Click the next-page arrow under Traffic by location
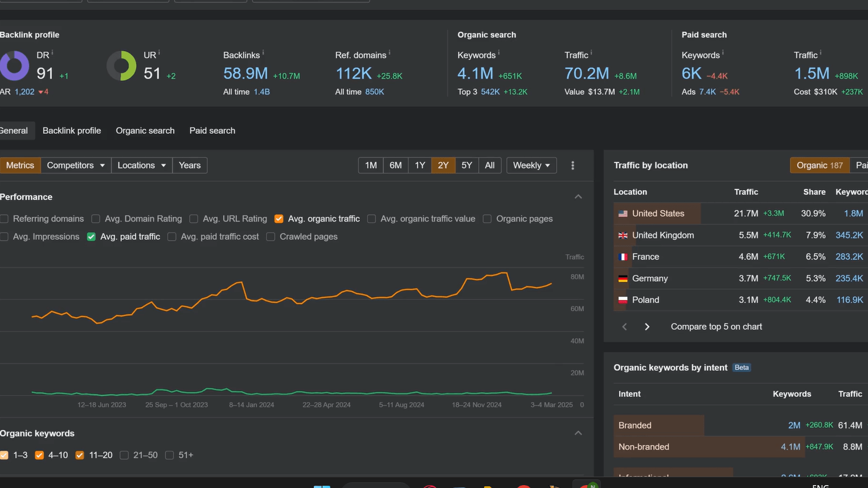The image size is (868, 488). coord(646,326)
